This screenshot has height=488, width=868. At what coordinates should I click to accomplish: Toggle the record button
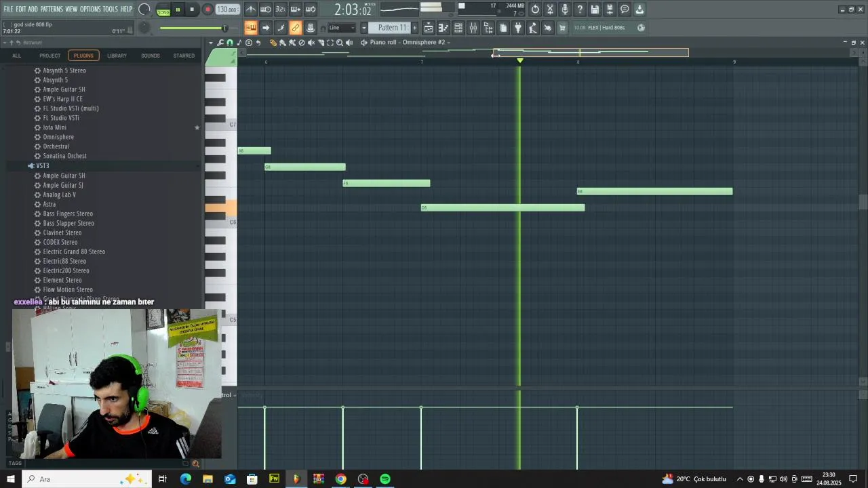(208, 9)
